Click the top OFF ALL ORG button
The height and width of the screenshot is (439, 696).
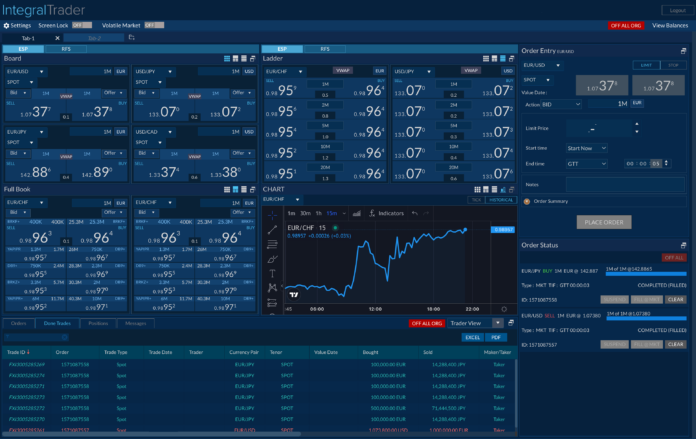coord(626,26)
